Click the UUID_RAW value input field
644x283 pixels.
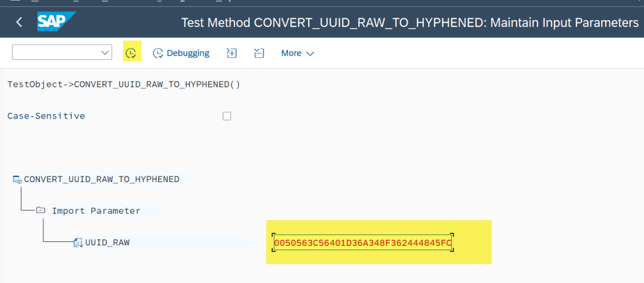pos(362,242)
